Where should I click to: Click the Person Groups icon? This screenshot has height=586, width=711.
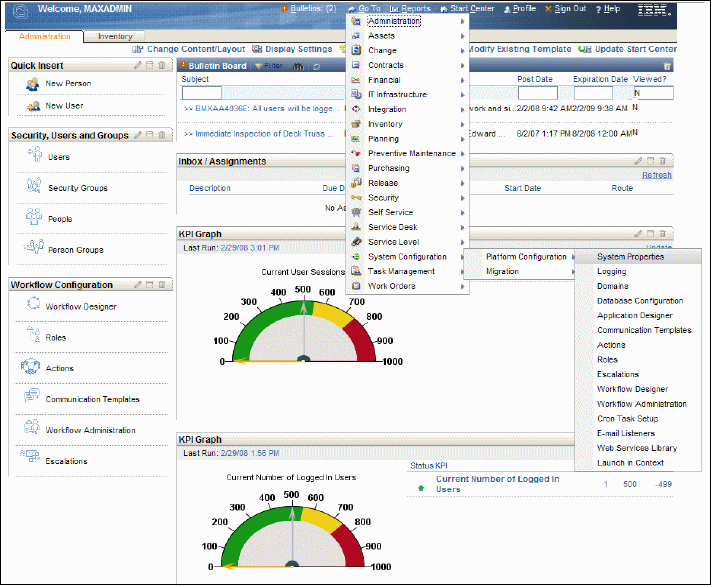[34, 247]
